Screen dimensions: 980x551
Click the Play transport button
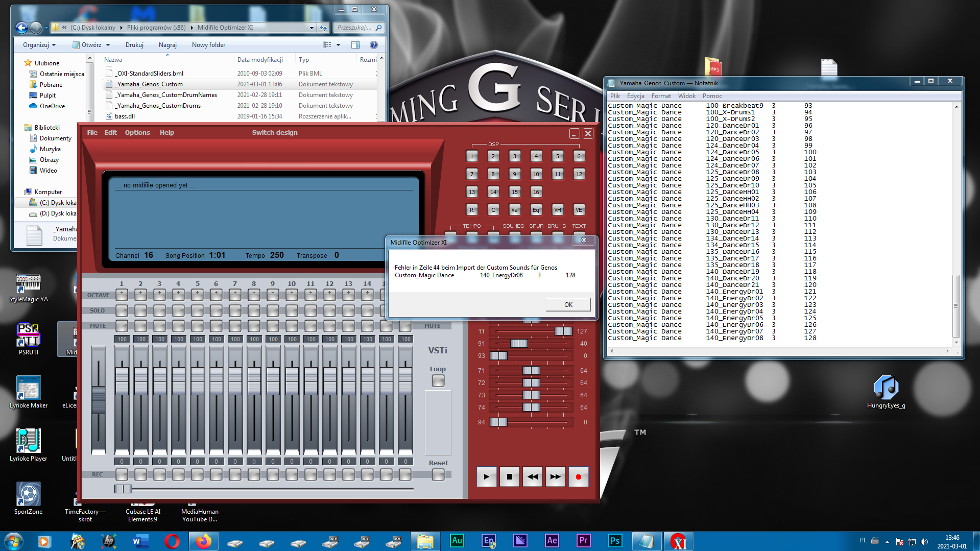click(x=486, y=477)
